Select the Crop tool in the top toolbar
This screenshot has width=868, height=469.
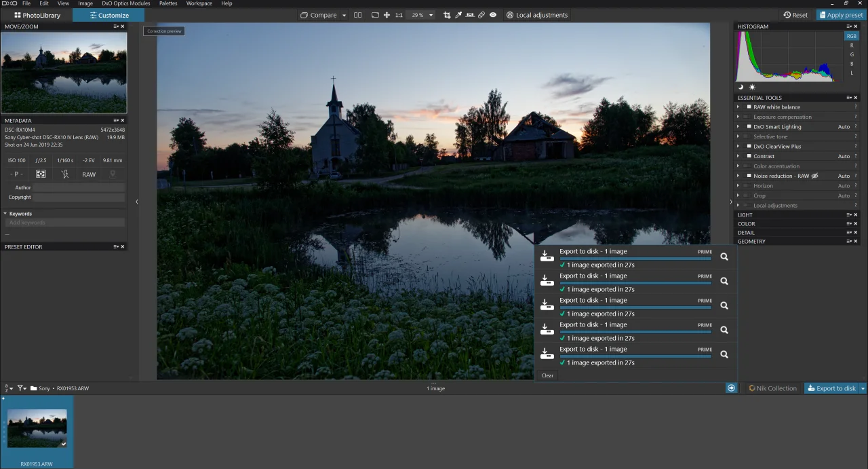(x=447, y=15)
